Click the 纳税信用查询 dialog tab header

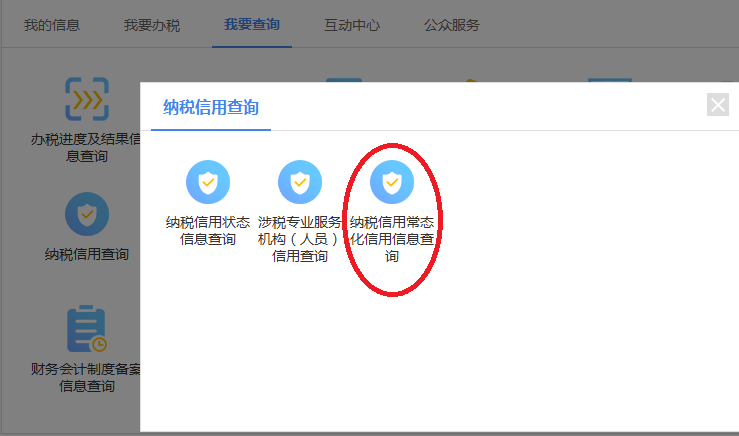tap(211, 107)
